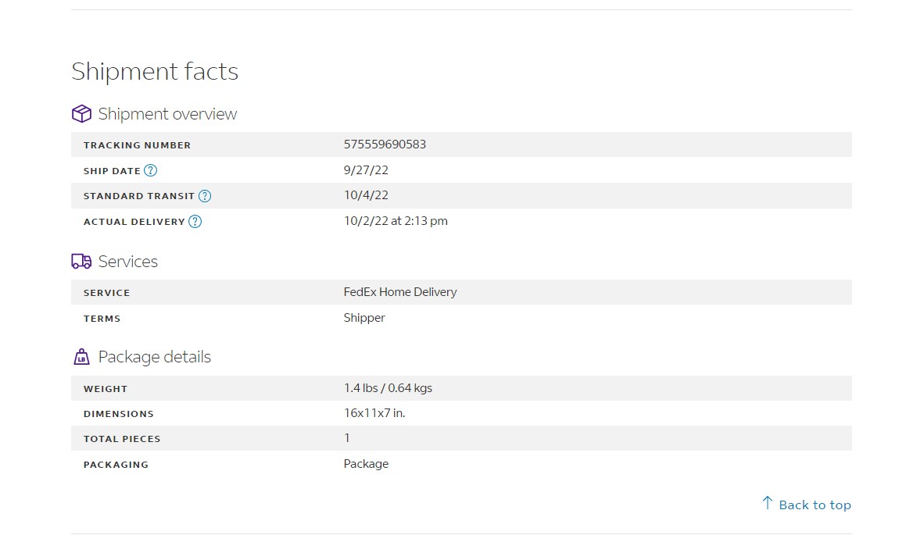Click the Ship Date help icon

point(151,170)
